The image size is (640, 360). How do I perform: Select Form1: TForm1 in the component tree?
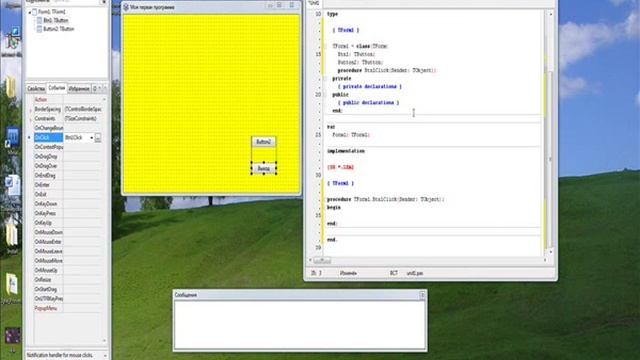click(51, 12)
